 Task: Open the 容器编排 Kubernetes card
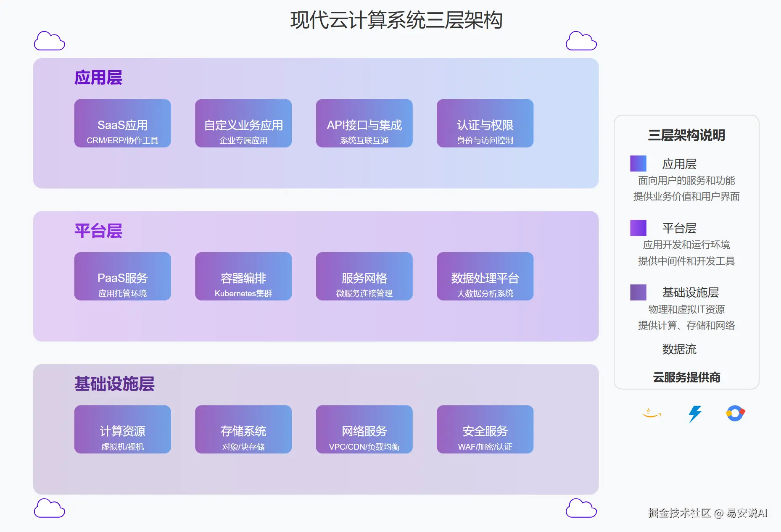[243, 276]
